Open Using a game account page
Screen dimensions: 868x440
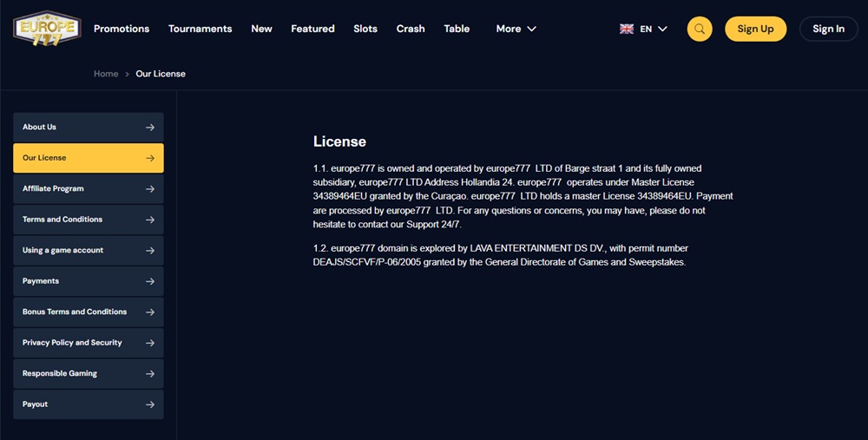click(x=89, y=251)
